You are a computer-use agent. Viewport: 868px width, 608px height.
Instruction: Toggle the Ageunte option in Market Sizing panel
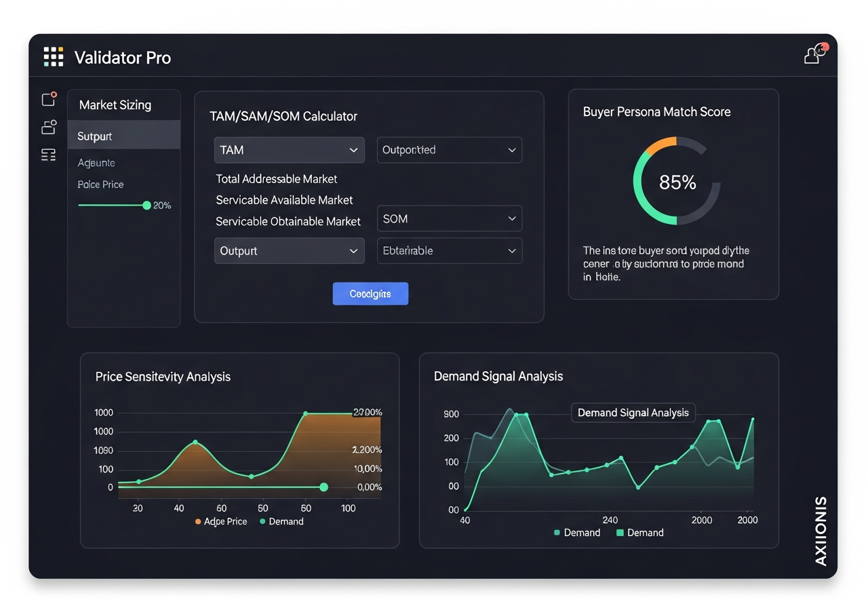click(x=96, y=163)
